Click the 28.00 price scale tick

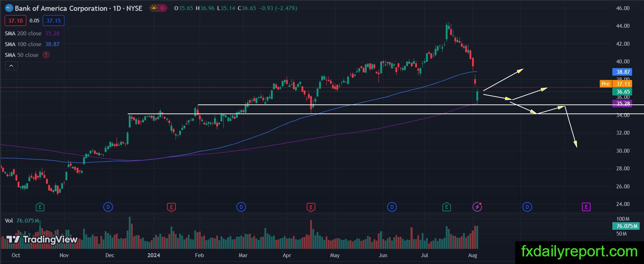(x=623, y=168)
